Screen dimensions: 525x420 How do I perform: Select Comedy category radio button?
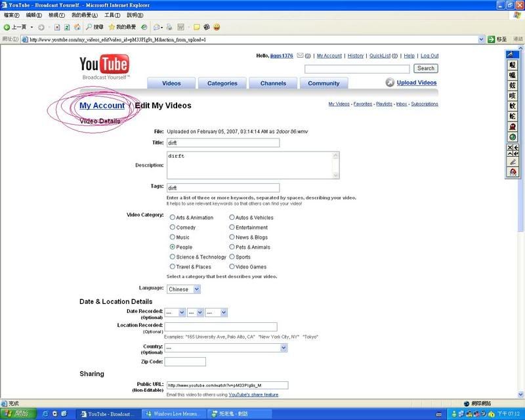pyautogui.click(x=173, y=227)
